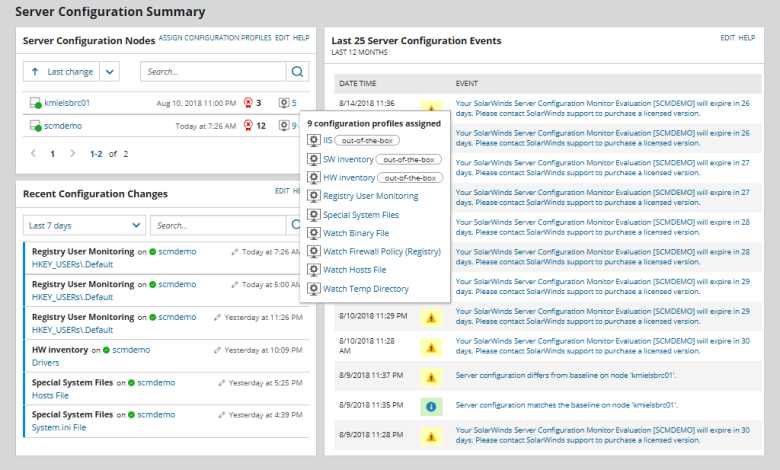Click the EVENT column header

click(466, 84)
